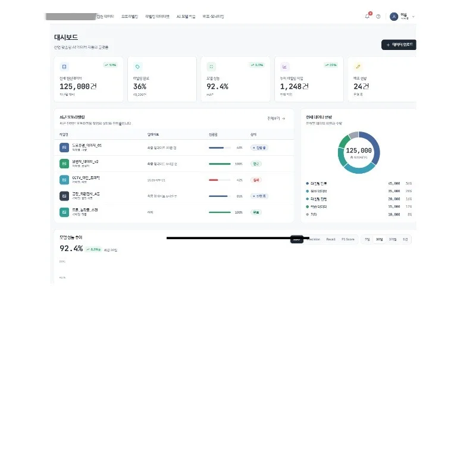Click the 24건 card value
Image resolution: width=476 pixels, height=476 pixels.
pos(361,86)
